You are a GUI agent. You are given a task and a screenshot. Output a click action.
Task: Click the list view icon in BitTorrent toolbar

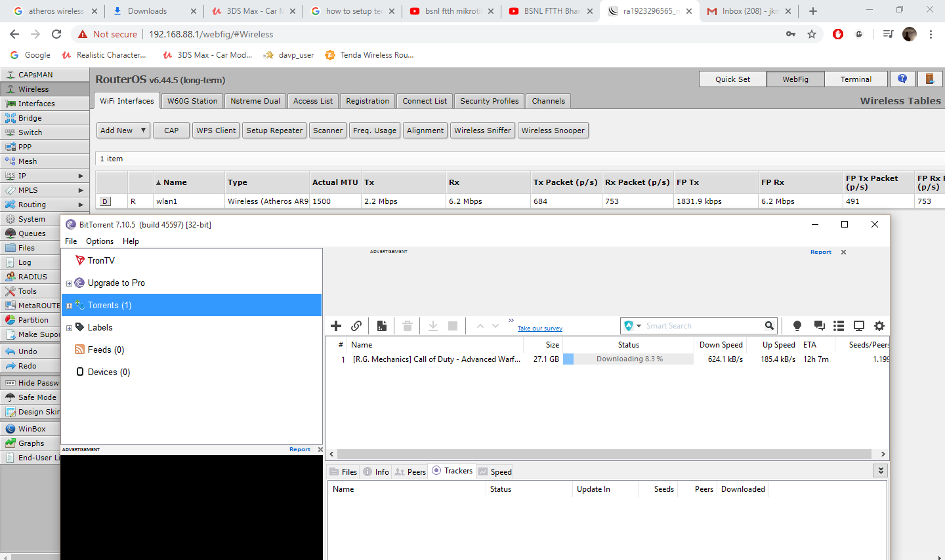[x=839, y=326]
